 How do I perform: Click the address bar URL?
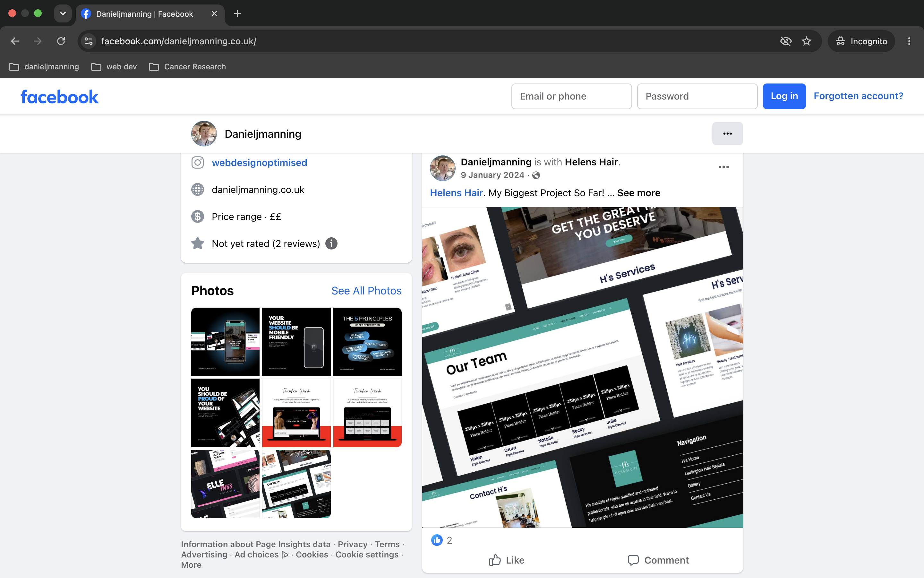(x=179, y=41)
